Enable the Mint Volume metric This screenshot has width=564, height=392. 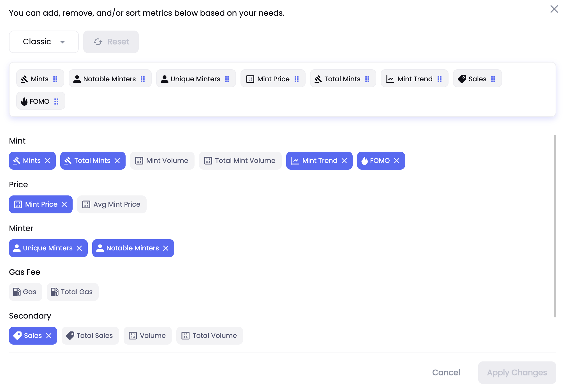coord(162,161)
